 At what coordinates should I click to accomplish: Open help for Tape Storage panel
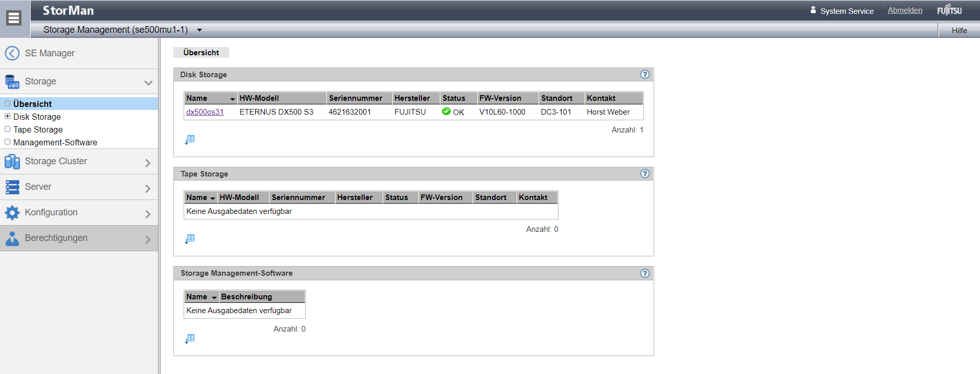(x=645, y=173)
